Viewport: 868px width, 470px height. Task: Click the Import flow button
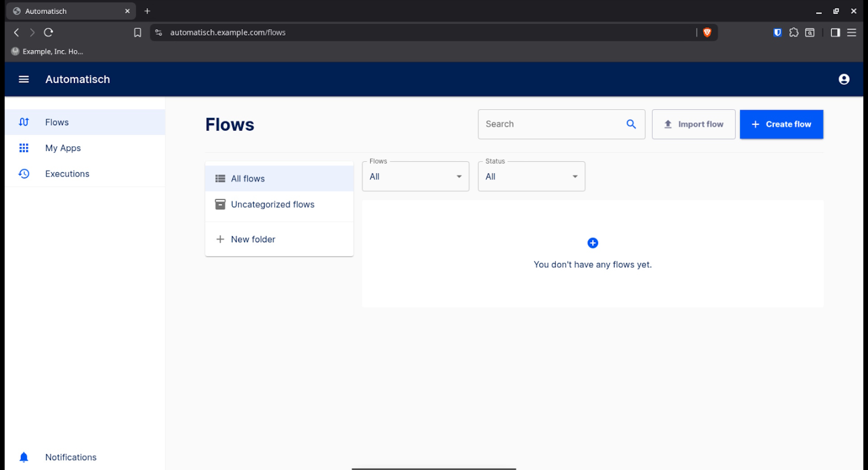(x=693, y=124)
